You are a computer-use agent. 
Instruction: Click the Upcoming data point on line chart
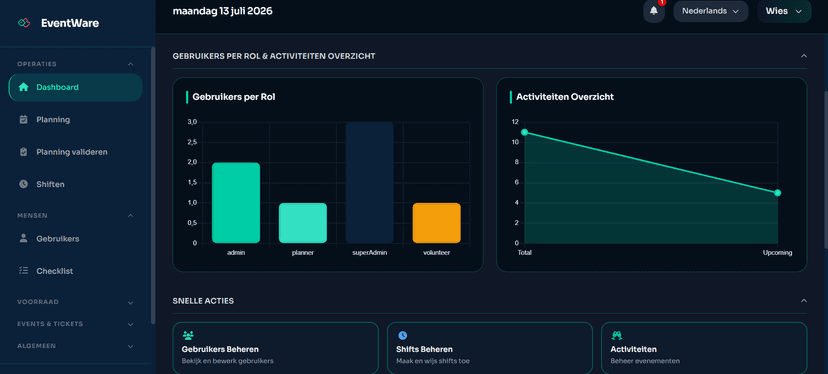tap(777, 193)
